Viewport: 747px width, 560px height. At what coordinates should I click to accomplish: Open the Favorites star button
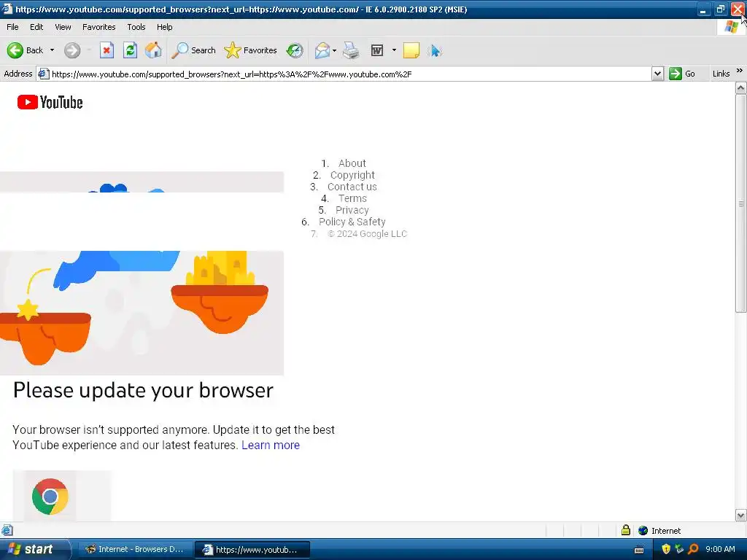click(x=251, y=50)
